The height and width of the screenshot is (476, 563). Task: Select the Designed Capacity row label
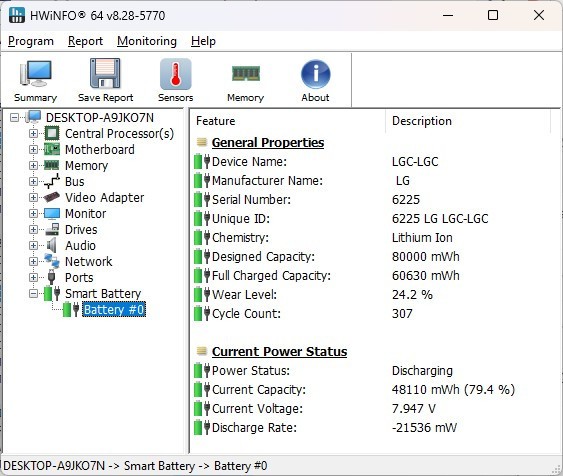coord(263,257)
